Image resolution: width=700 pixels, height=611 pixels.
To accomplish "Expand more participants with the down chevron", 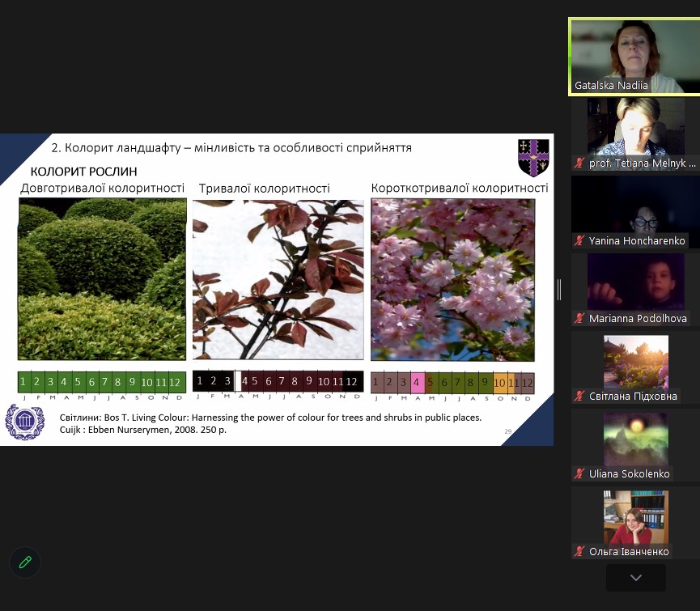I will click(x=635, y=578).
